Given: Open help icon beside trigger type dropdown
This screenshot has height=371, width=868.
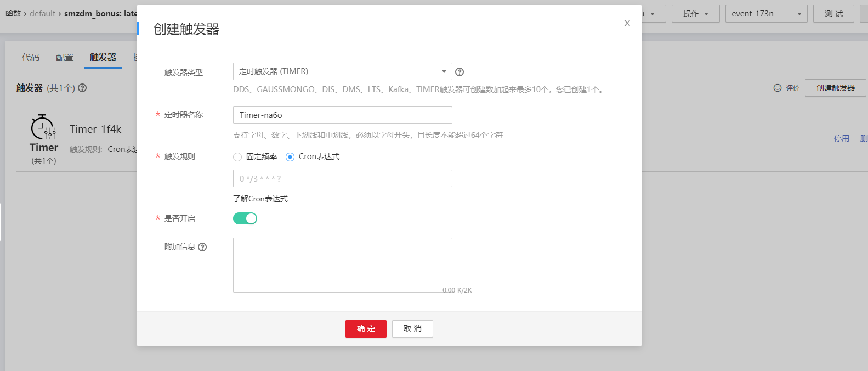Looking at the screenshot, I should click(x=459, y=72).
